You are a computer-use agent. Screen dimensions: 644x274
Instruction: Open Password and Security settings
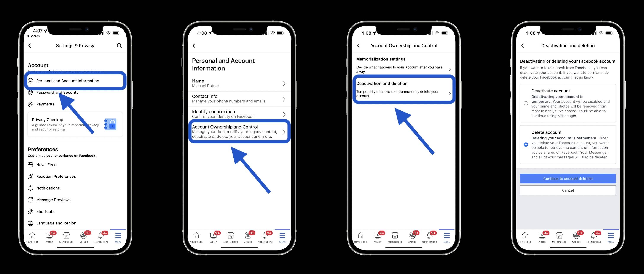click(57, 92)
